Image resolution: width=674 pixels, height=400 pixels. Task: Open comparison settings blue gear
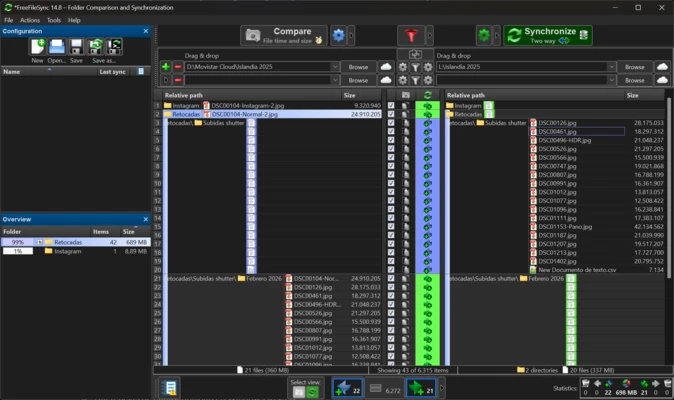click(x=338, y=35)
